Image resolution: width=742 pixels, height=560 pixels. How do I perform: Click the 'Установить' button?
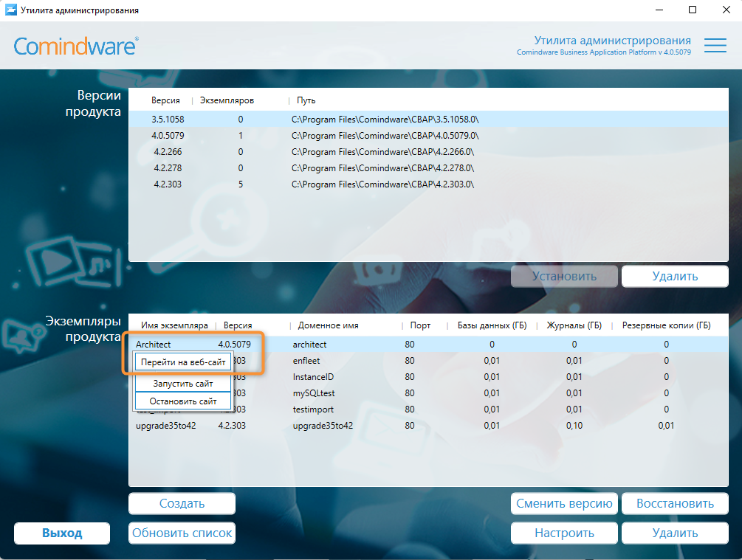(564, 276)
